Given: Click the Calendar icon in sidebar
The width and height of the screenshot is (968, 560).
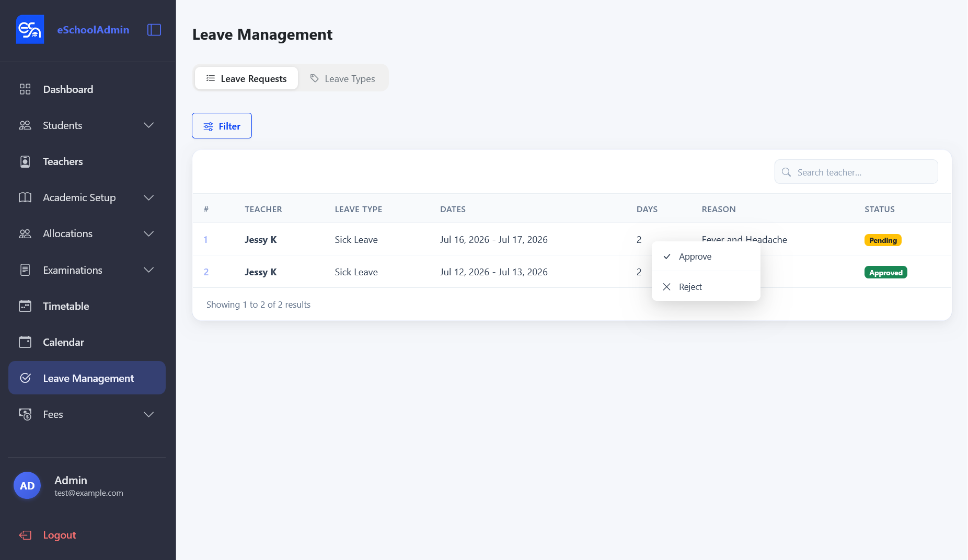Looking at the screenshot, I should coord(25,342).
